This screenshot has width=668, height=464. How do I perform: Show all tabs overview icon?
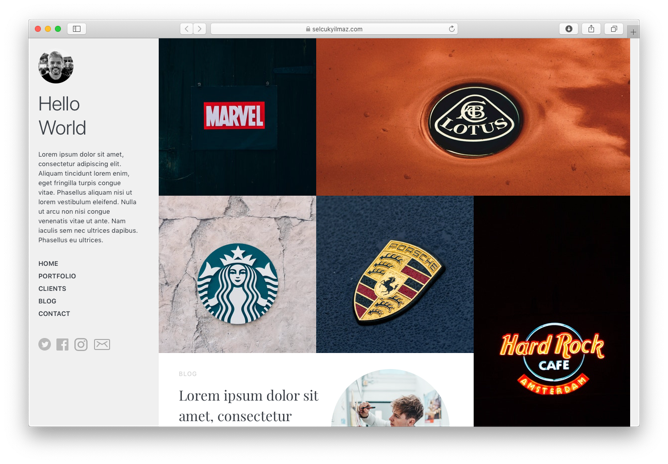(614, 29)
